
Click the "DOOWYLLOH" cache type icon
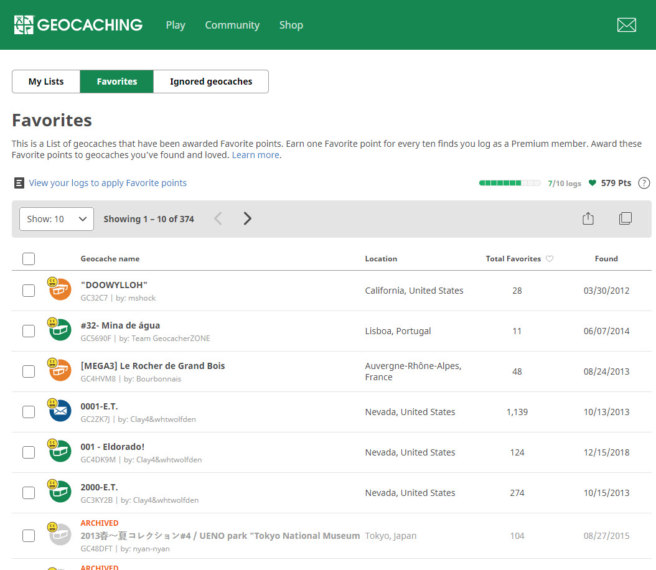59,290
